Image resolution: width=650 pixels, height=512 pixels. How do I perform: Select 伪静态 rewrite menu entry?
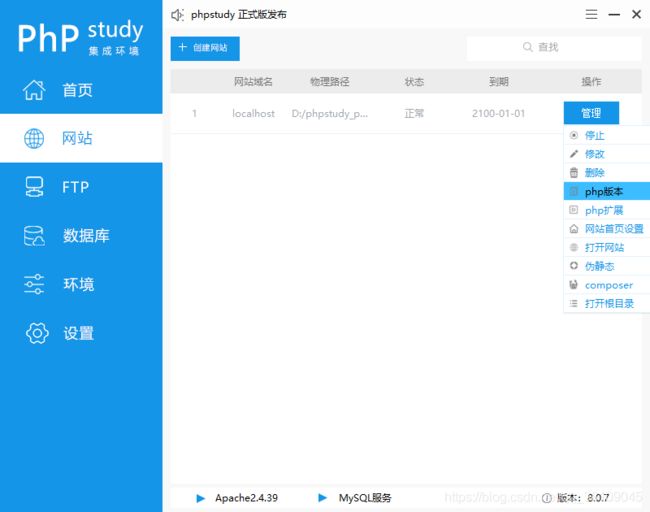point(607,266)
